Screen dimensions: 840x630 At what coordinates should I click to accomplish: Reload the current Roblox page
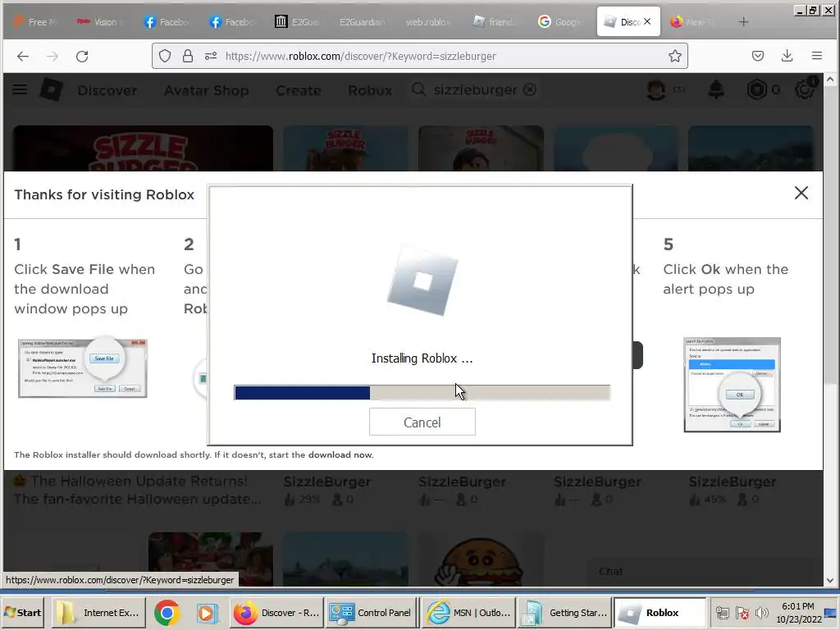pos(82,57)
